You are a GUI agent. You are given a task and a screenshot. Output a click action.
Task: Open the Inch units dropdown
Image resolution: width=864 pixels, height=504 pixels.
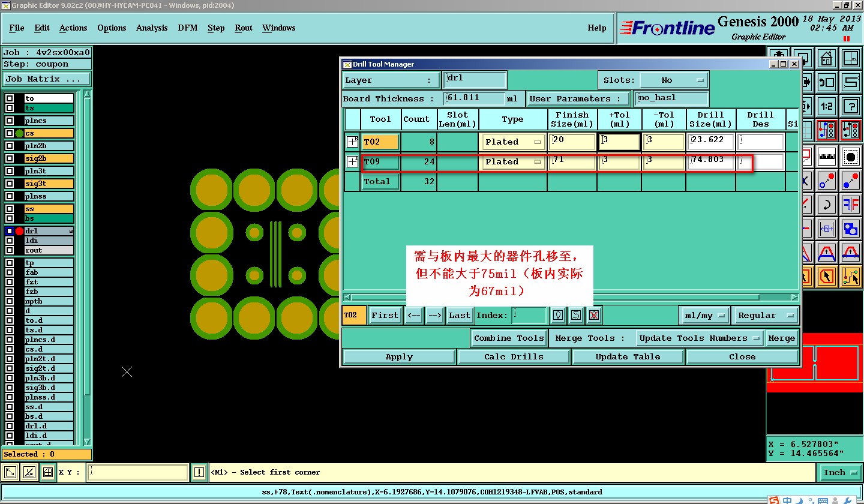(x=839, y=472)
